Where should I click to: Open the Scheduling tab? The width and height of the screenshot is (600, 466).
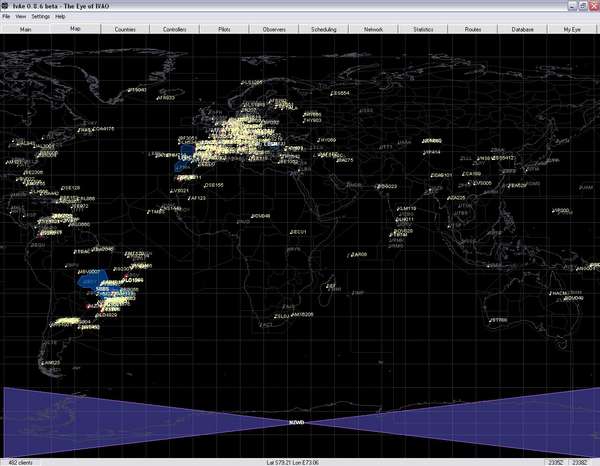(x=323, y=30)
